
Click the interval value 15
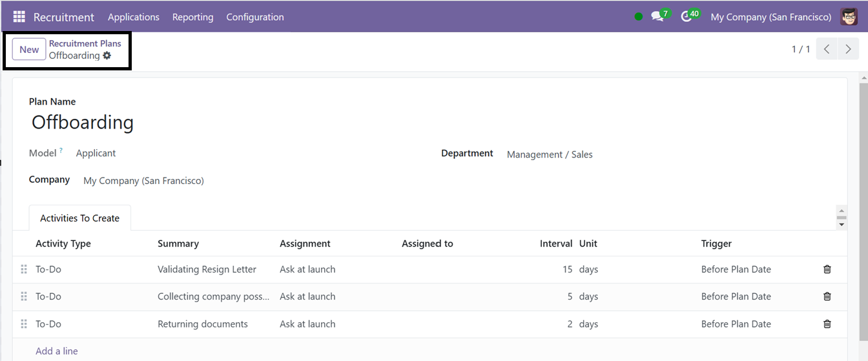coord(567,269)
